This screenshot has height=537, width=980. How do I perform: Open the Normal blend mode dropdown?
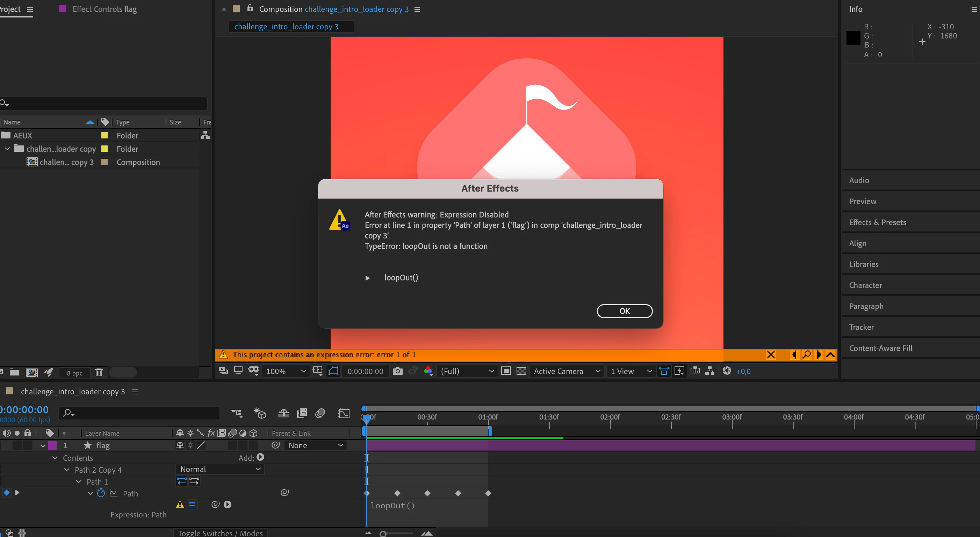click(220, 469)
